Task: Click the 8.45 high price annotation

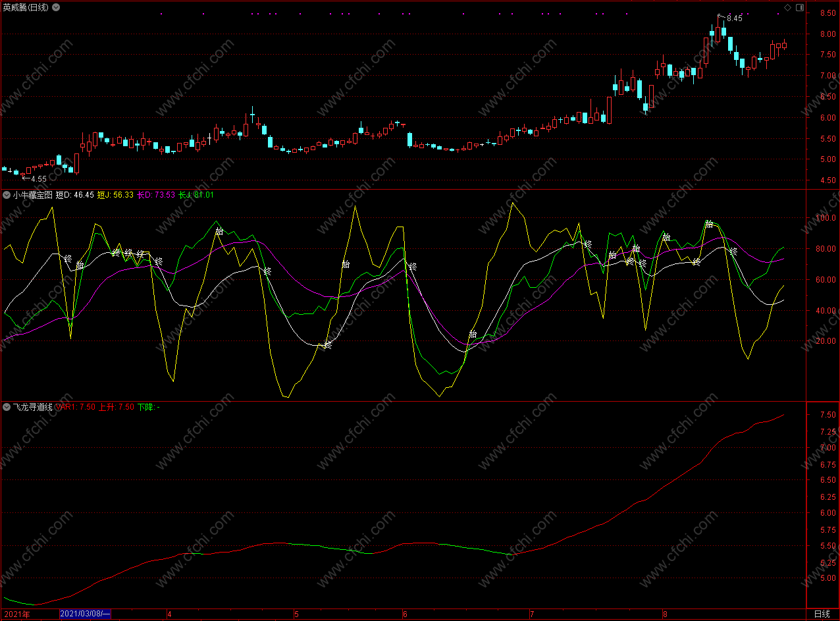Action: pos(735,18)
